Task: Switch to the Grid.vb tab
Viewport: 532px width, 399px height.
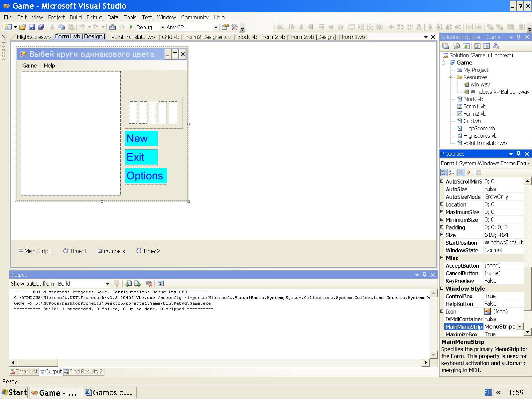Action: click(171, 37)
